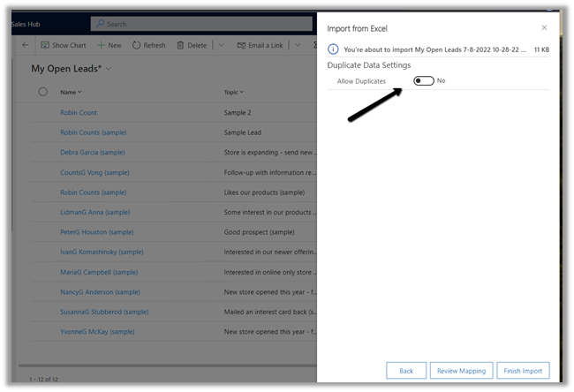
Task: Click the Show Chart icon
Action: point(45,45)
